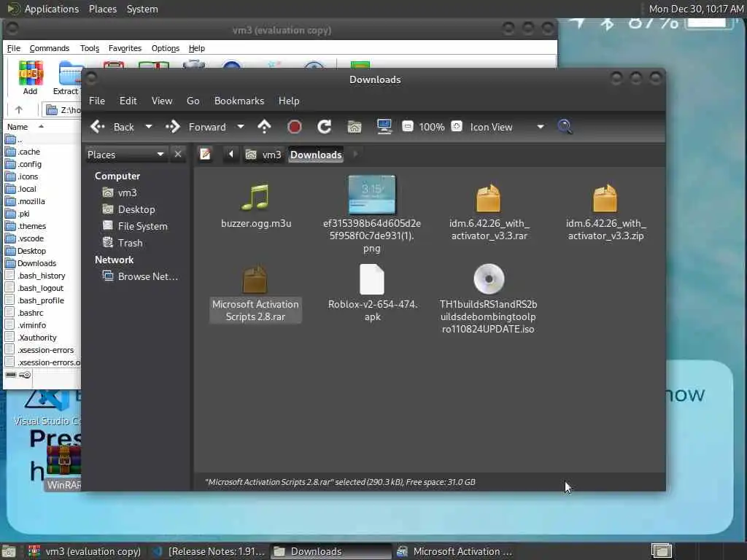Close the Places sidebar with X
Screen dimensions: 747x560
pyautogui.click(x=178, y=155)
